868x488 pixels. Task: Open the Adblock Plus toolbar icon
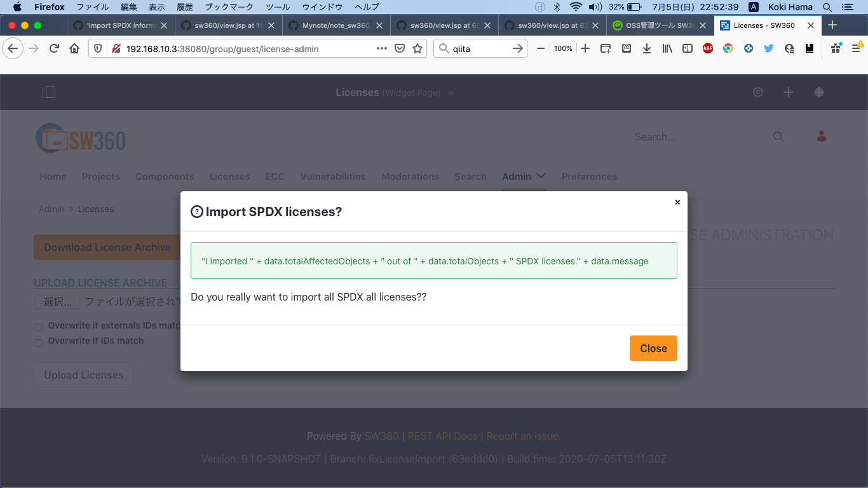707,48
